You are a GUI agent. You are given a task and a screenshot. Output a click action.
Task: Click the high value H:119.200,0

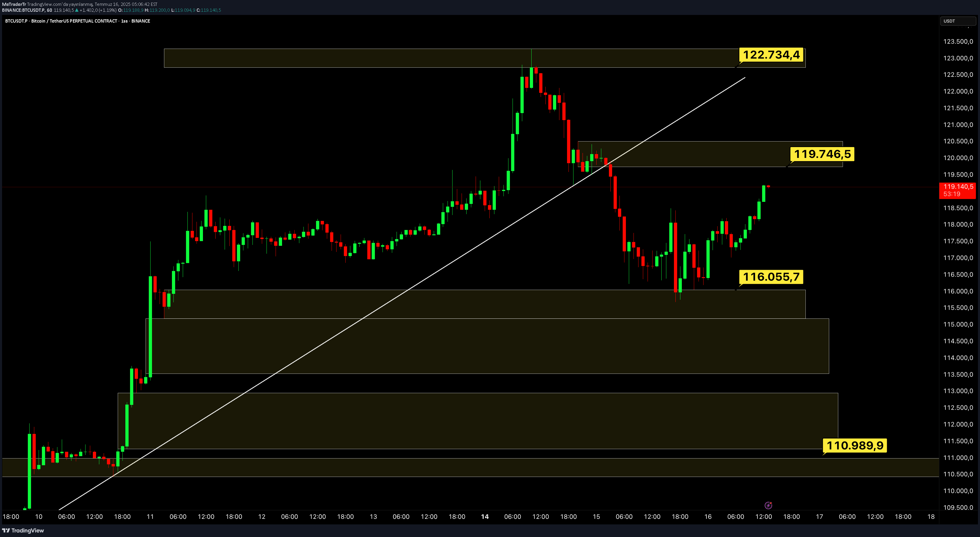coord(157,10)
